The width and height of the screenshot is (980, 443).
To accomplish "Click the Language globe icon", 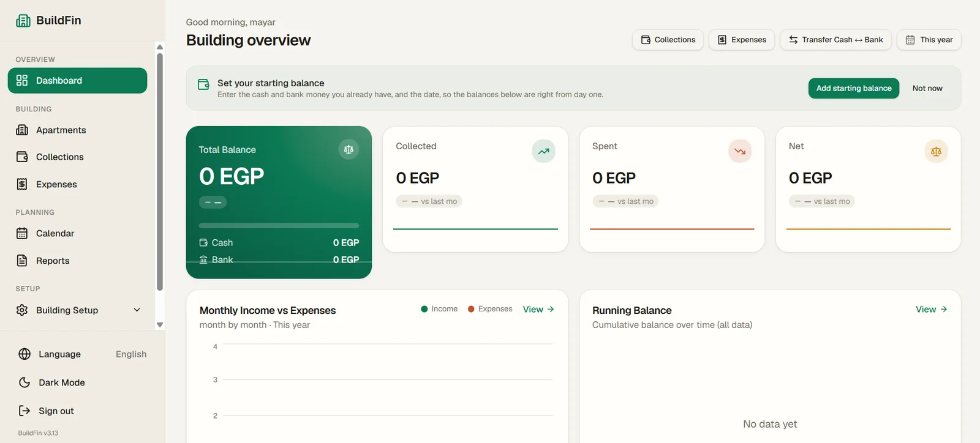I will click(x=24, y=354).
